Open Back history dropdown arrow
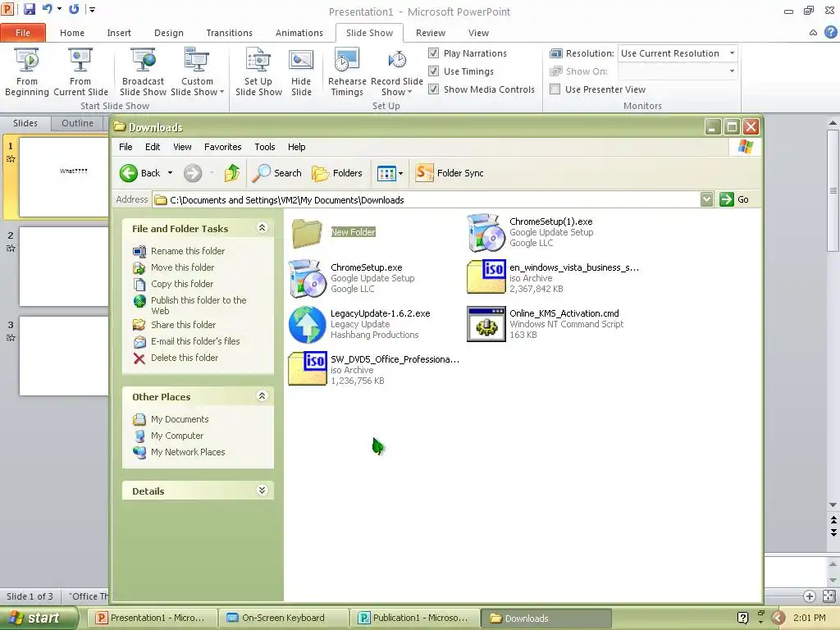 pyautogui.click(x=171, y=173)
